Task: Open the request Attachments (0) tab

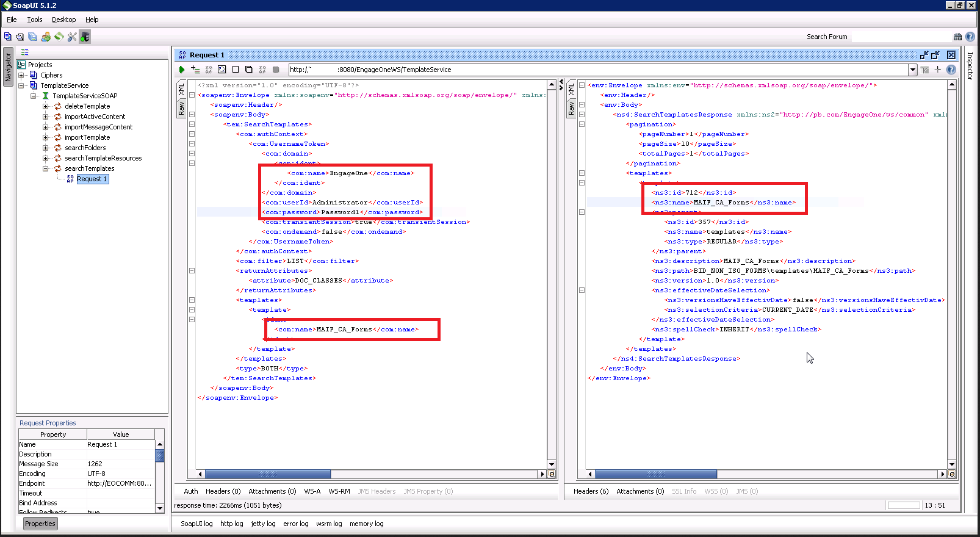Action: 272,491
